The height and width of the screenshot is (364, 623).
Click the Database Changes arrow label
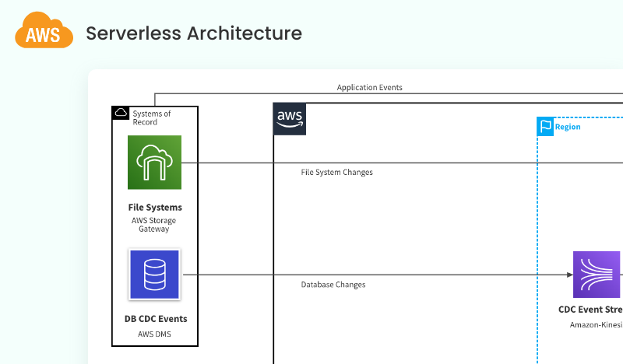[333, 285]
